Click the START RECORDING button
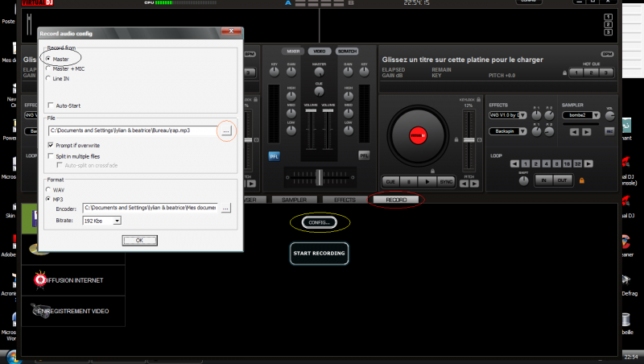The image size is (644, 364). pyautogui.click(x=319, y=253)
